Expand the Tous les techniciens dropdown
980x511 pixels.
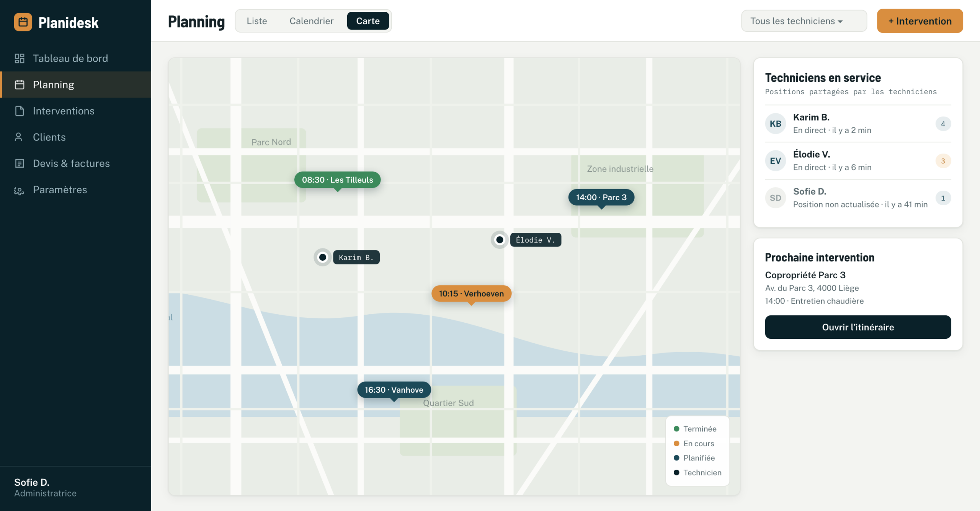(x=804, y=21)
